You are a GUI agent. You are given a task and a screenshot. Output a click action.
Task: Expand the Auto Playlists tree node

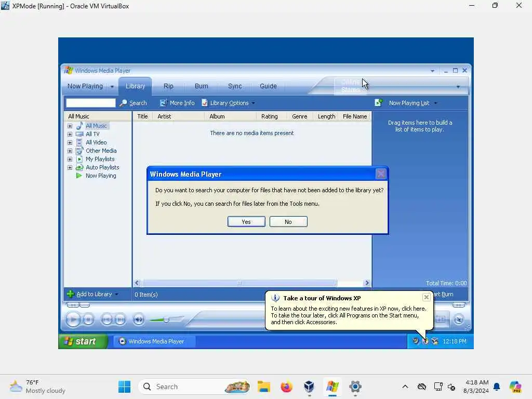[70, 167]
